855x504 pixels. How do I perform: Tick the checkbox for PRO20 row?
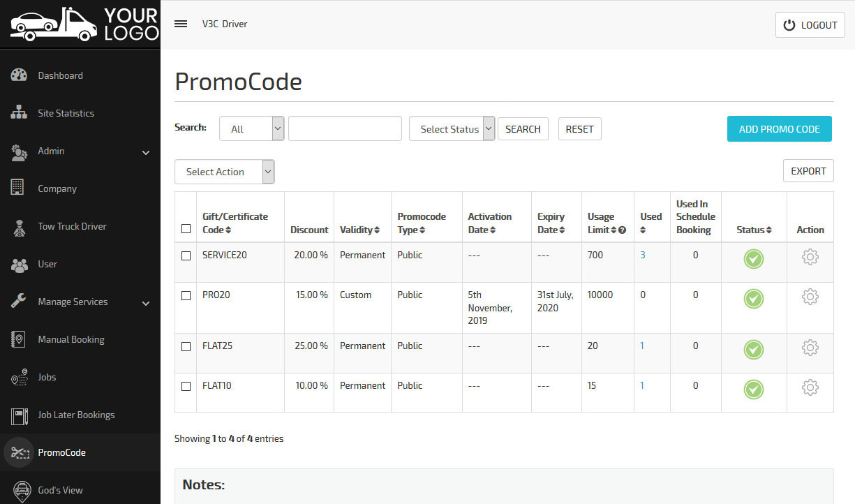(x=186, y=295)
